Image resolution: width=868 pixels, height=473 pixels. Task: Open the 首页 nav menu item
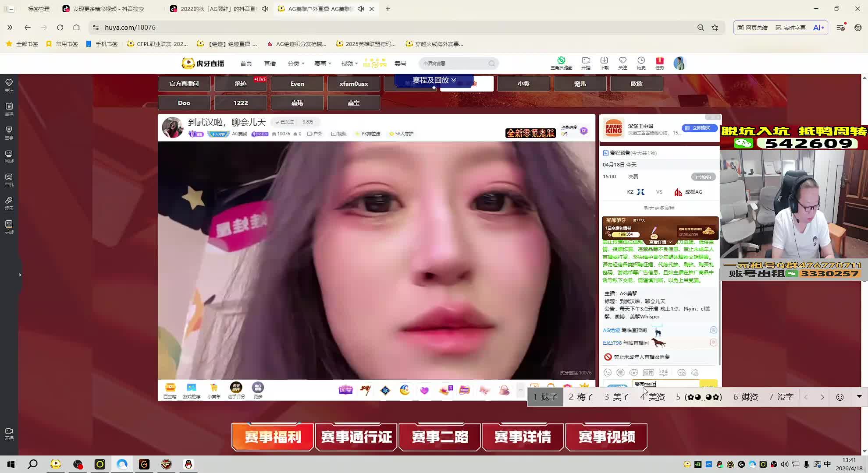[246, 64]
